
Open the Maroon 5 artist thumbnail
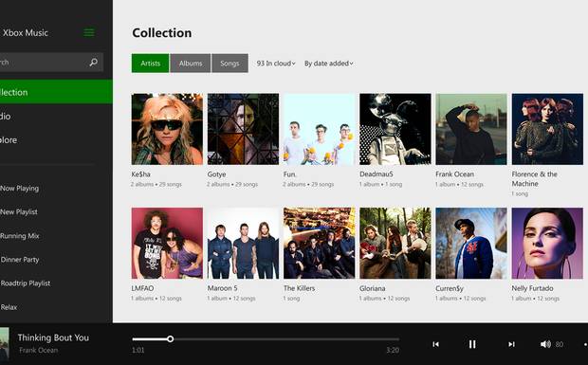pos(244,244)
